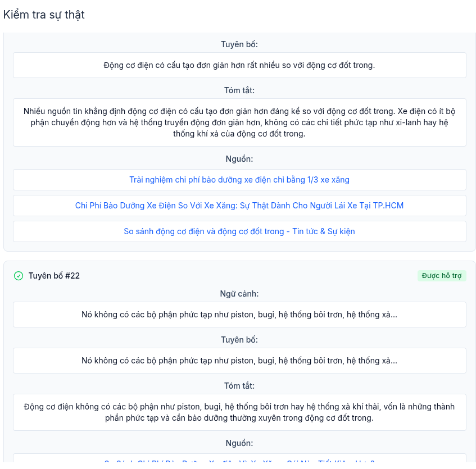Viewport: 476px width, 469px height.
Task: Click the "Được hỗ trợ" status badge
Action: pyautogui.click(x=442, y=276)
